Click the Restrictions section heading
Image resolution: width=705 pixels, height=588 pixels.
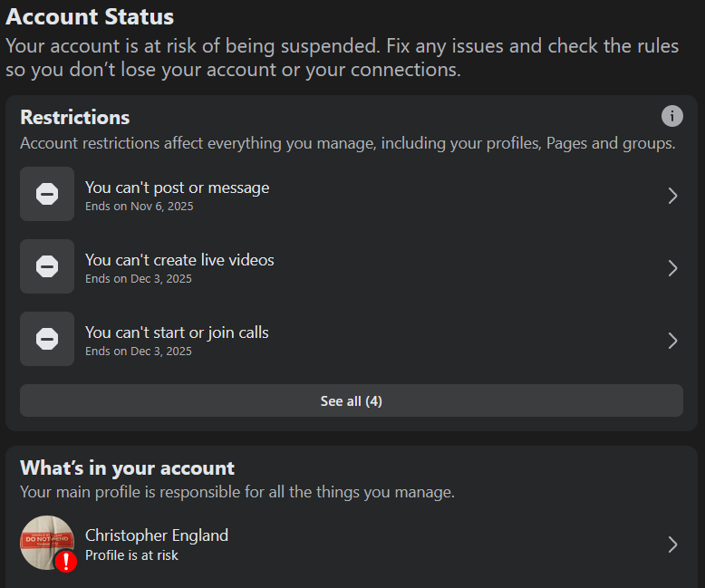tap(75, 118)
